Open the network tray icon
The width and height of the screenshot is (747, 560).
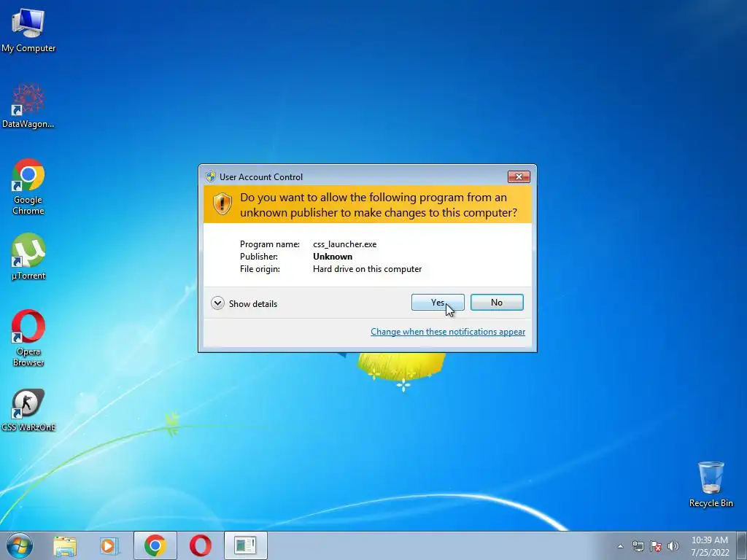point(638,546)
